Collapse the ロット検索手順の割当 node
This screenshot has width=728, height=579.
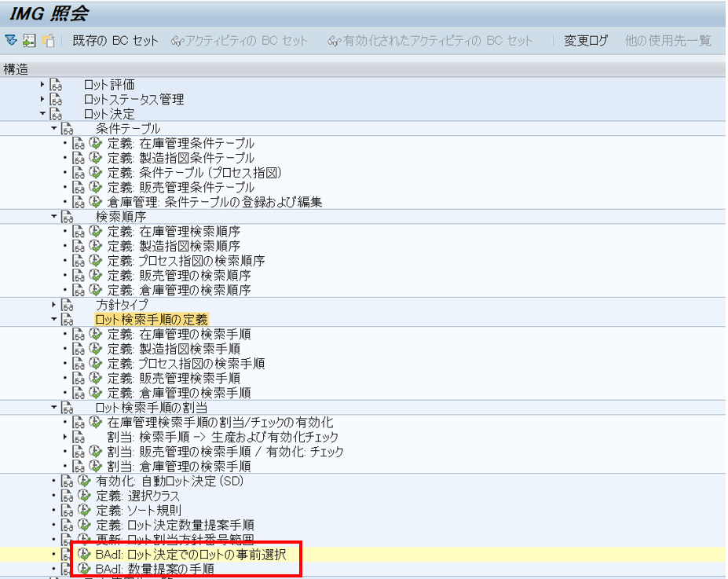point(54,408)
